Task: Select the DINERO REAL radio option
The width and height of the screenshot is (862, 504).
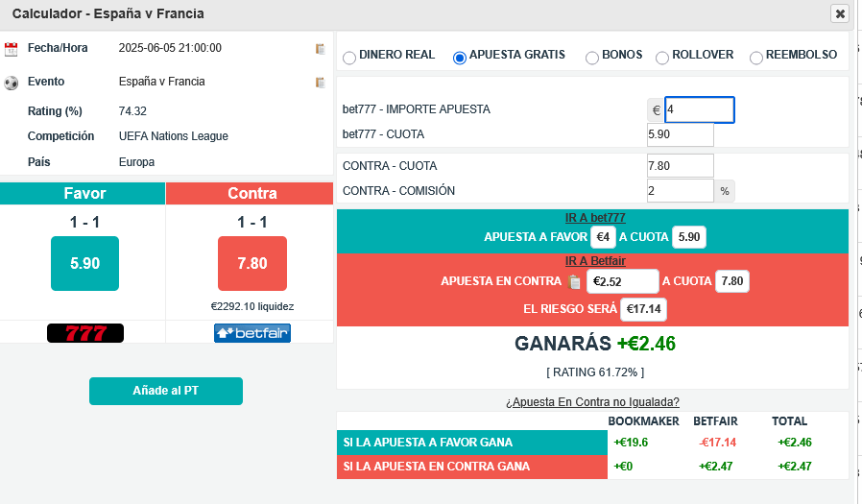Action: point(349,58)
